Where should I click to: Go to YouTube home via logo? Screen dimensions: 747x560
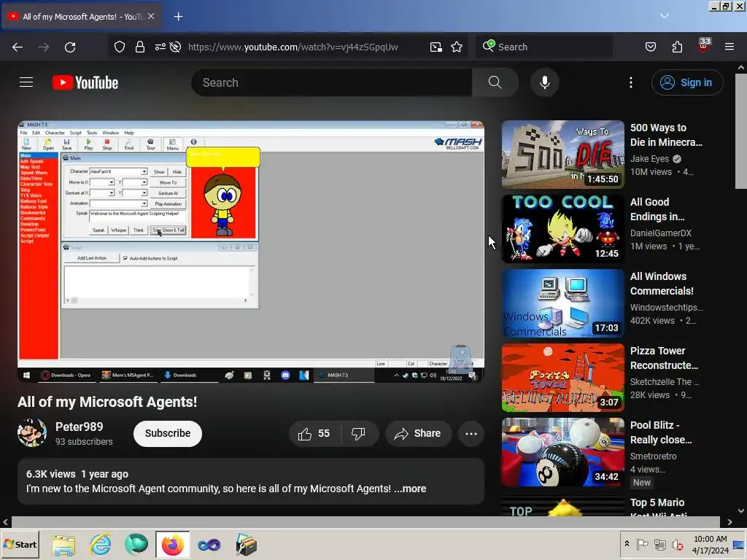(x=85, y=82)
